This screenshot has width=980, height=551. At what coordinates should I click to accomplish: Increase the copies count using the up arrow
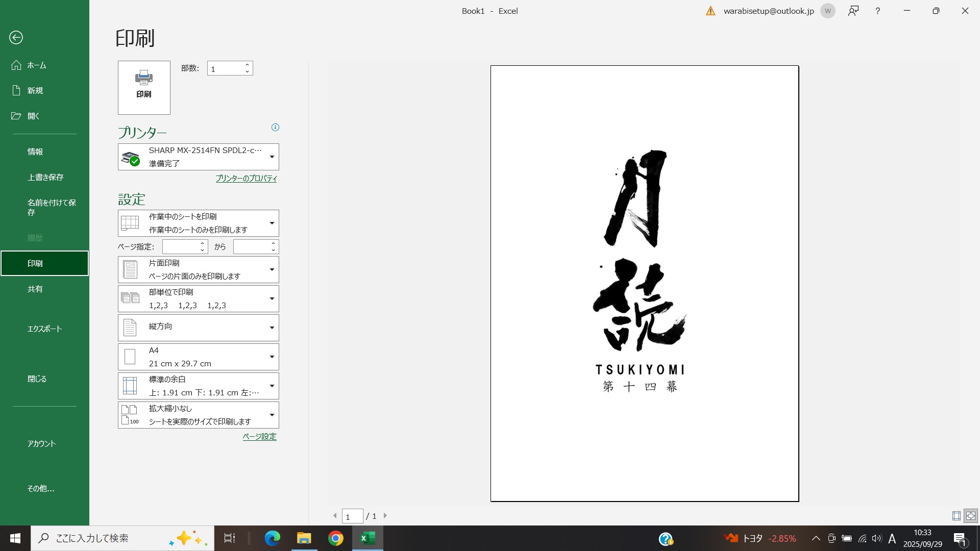click(x=248, y=65)
